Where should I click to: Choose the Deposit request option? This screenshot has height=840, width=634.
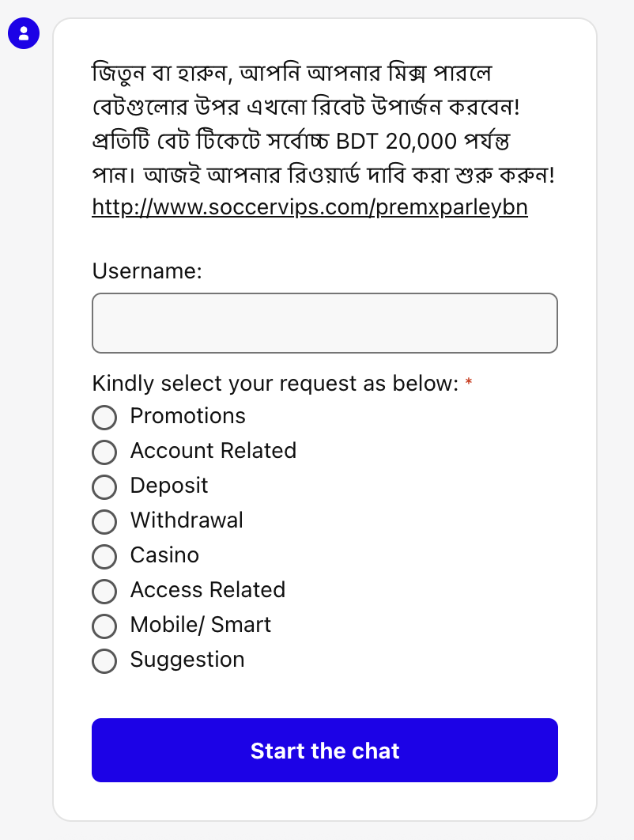(x=104, y=487)
